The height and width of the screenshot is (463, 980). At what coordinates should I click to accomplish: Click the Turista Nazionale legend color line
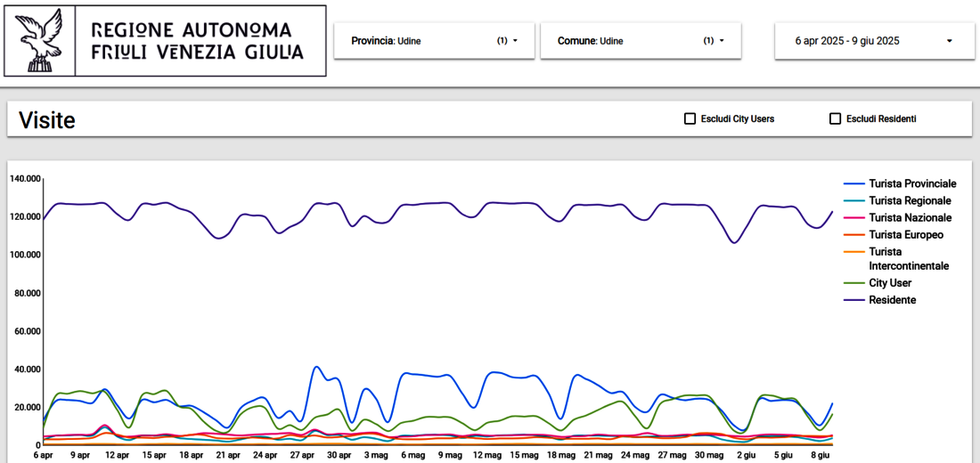[x=854, y=218]
